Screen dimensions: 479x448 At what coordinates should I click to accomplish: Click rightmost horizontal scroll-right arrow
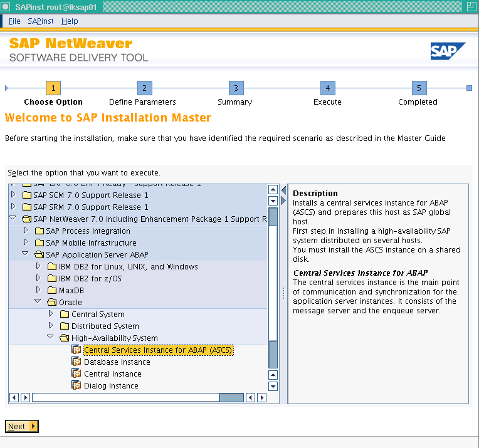pyautogui.click(x=262, y=397)
